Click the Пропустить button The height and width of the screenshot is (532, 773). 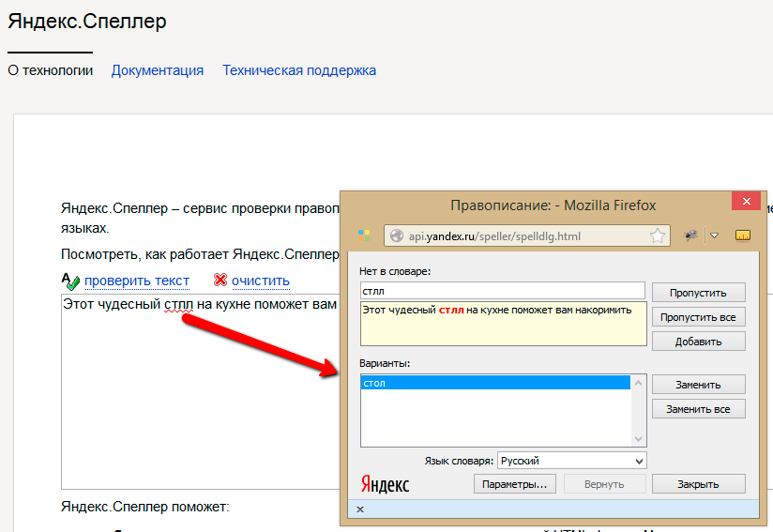699,293
